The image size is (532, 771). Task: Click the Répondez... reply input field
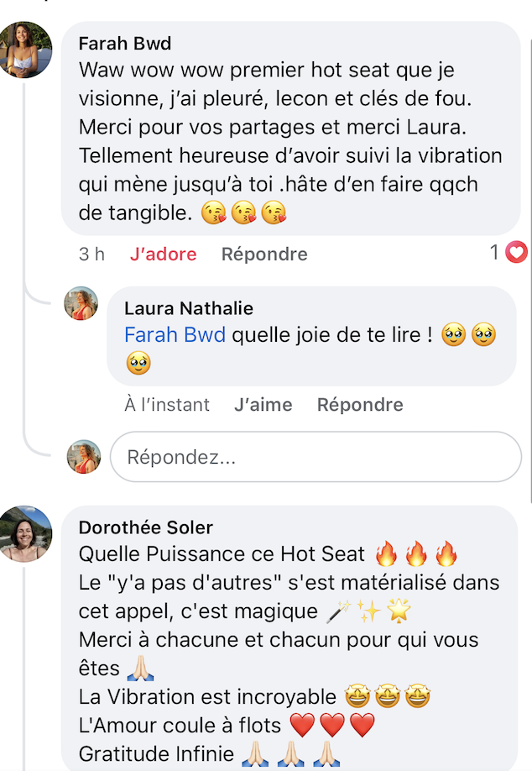point(315,457)
